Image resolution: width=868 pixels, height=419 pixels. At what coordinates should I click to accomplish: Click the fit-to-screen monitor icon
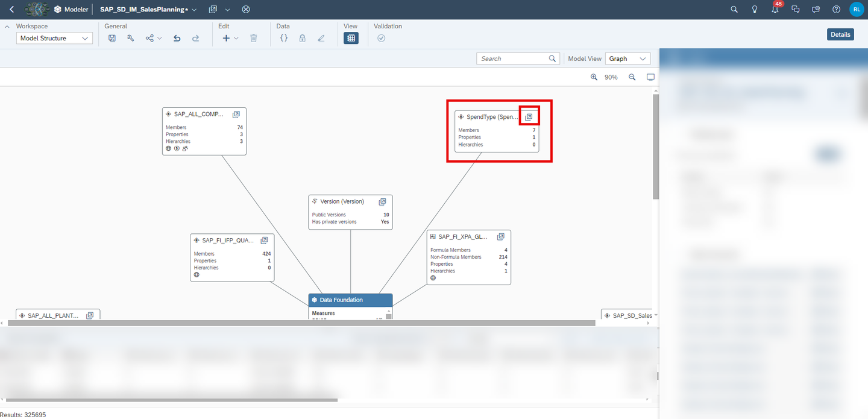(x=650, y=77)
